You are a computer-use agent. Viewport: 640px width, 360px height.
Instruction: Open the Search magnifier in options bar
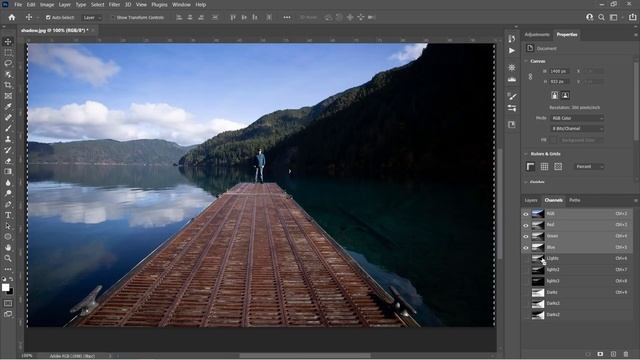pos(601,18)
